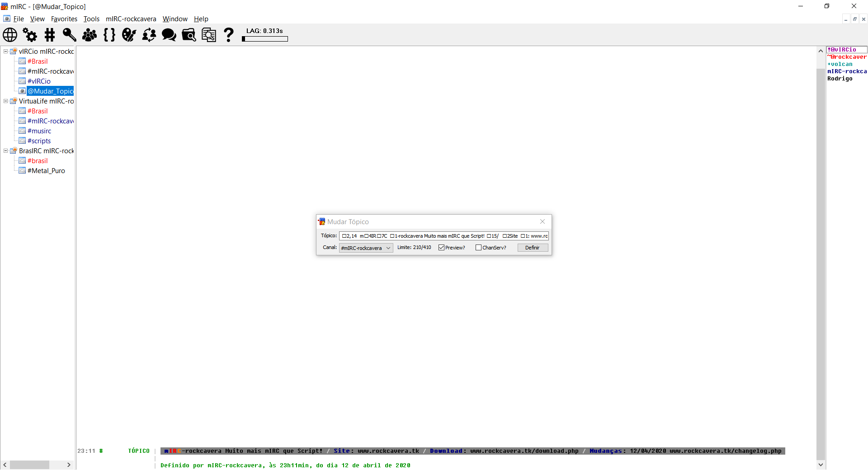
Task: Open the mIRC-rockcavera menu
Action: (131, 19)
